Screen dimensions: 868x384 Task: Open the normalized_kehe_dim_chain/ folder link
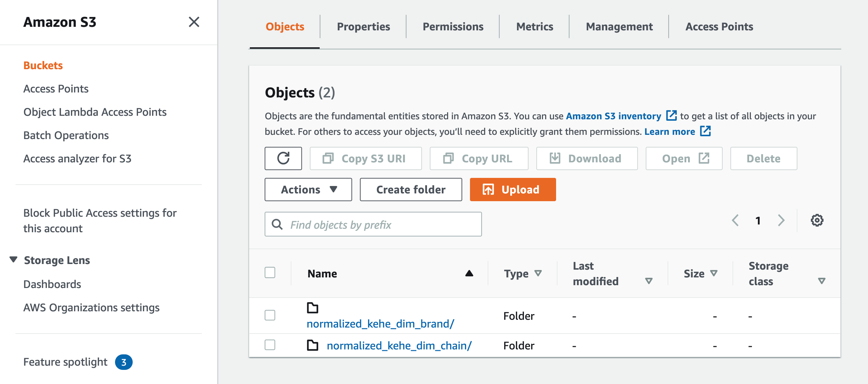[399, 346]
